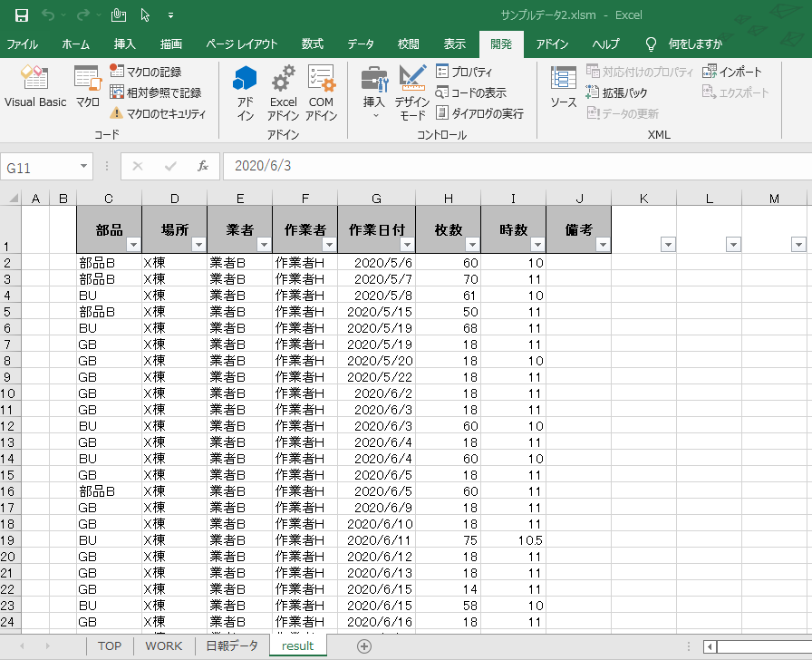The height and width of the screenshot is (660, 812).
Task: Select column G header
Action: pos(376,199)
